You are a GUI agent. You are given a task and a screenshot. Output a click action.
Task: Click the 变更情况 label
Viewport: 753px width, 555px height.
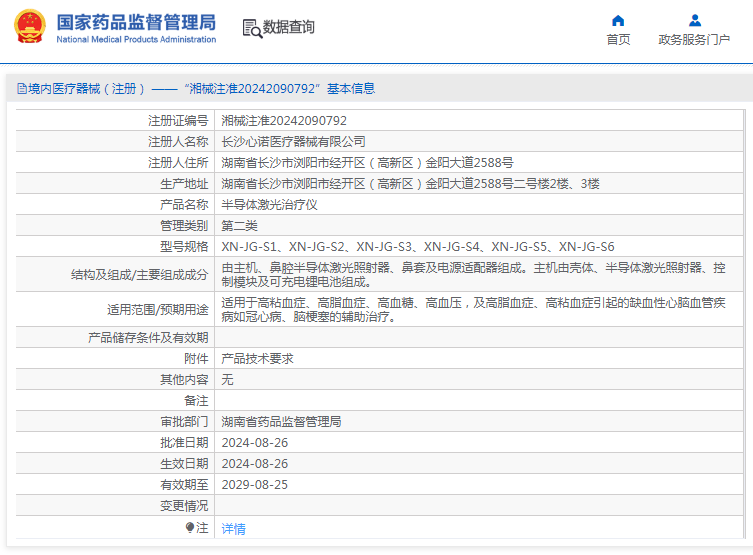(184, 506)
